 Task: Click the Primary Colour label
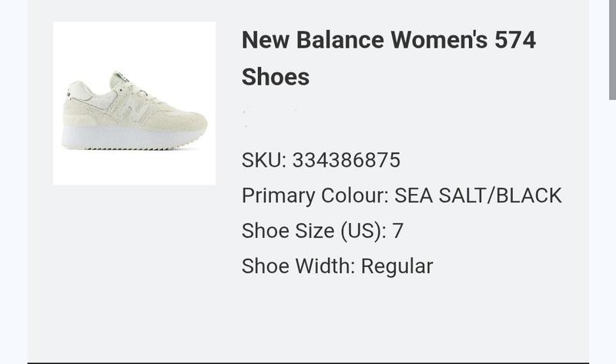point(314,195)
